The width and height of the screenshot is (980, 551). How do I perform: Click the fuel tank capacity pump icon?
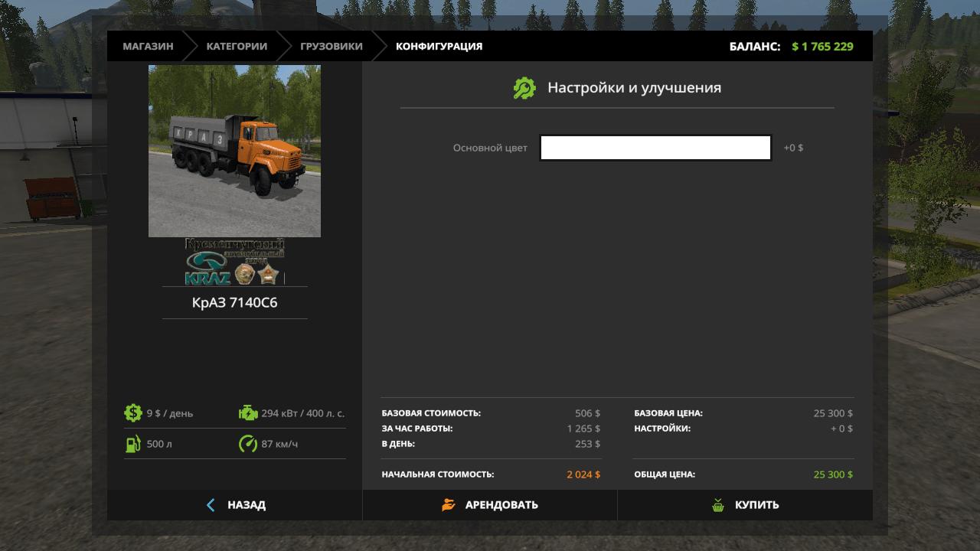coord(133,444)
